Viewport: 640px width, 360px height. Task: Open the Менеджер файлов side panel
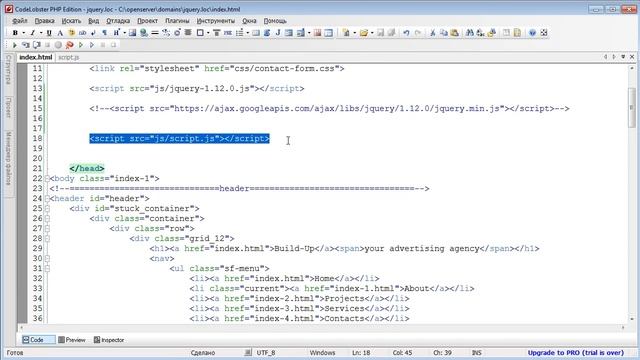click(8, 158)
